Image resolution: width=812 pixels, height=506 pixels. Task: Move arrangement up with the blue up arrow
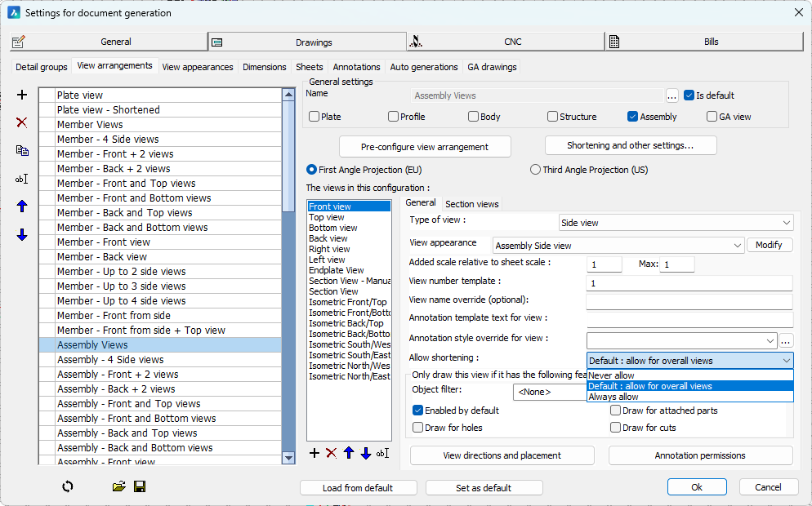(x=22, y=206)
